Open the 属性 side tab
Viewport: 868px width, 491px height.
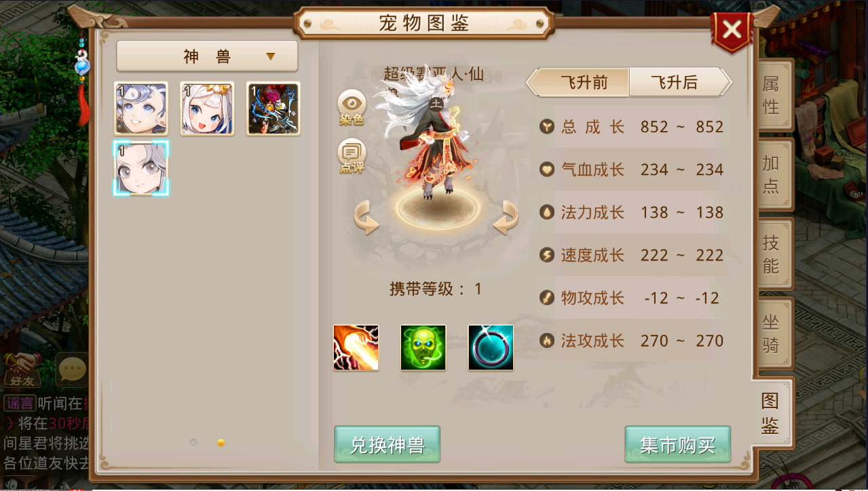[772, 95]
